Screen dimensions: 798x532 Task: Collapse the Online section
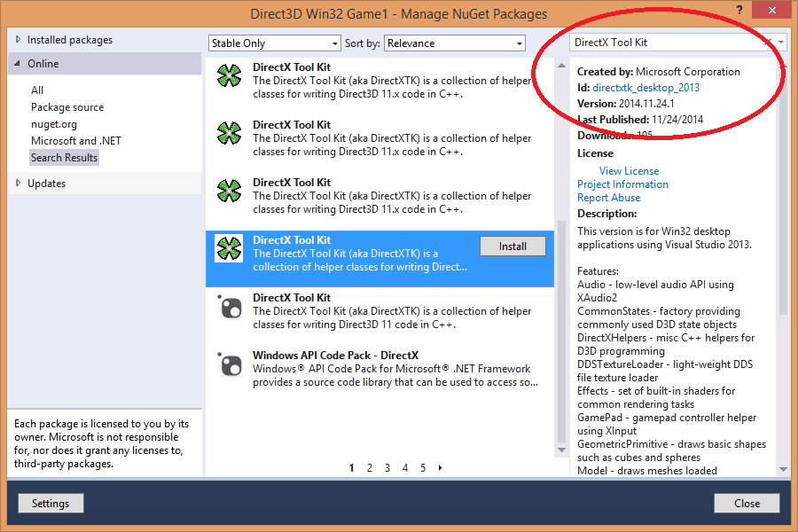coord(18,64)
